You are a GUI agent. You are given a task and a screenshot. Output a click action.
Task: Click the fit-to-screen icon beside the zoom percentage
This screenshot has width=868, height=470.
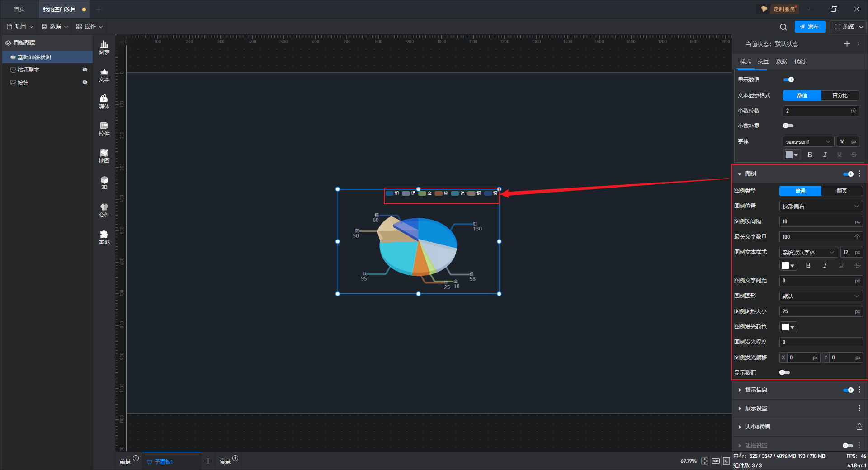click(x=705, y=461)
